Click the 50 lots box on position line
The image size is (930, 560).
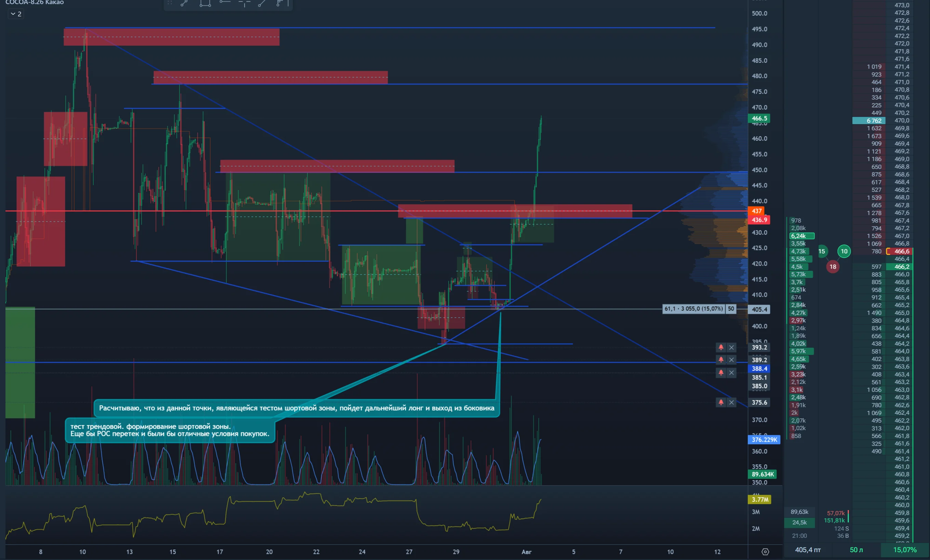[731, 309]
